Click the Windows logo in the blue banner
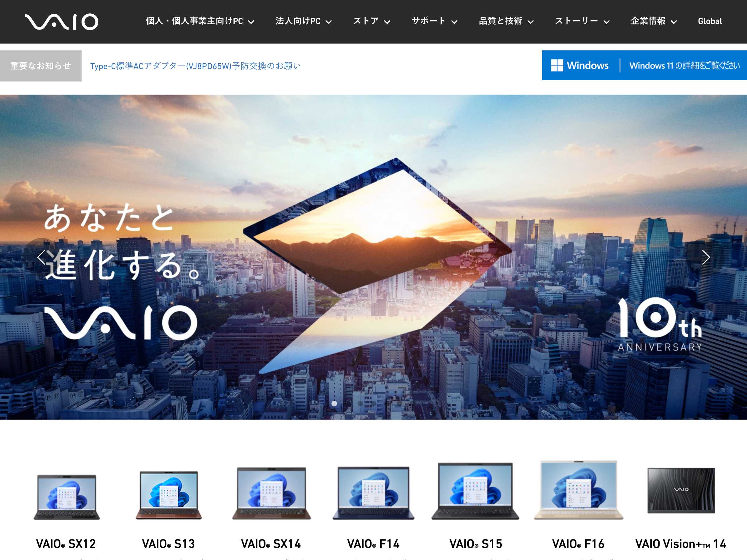 (x=557, y=65)
